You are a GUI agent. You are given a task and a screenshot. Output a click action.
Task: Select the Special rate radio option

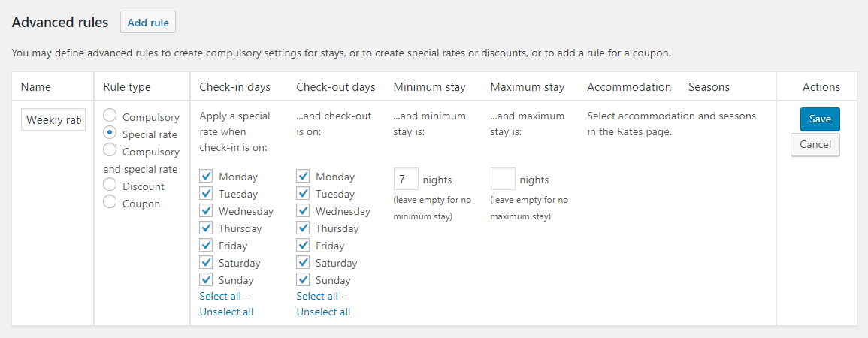tap(110, 134)
